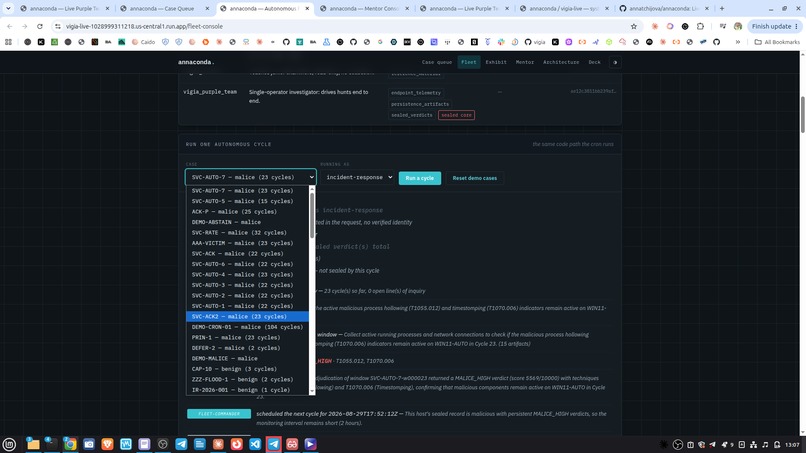This screenshot has height=453, width=806.
Task: Open the media control icon in Chrome toolbar
Action: click(x=723, y=26)
